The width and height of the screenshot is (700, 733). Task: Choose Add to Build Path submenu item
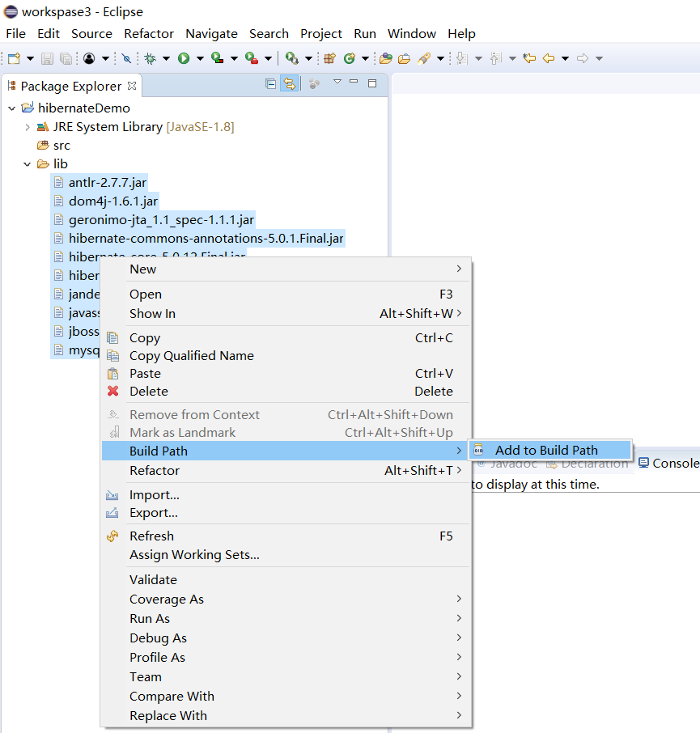point(550,450)
